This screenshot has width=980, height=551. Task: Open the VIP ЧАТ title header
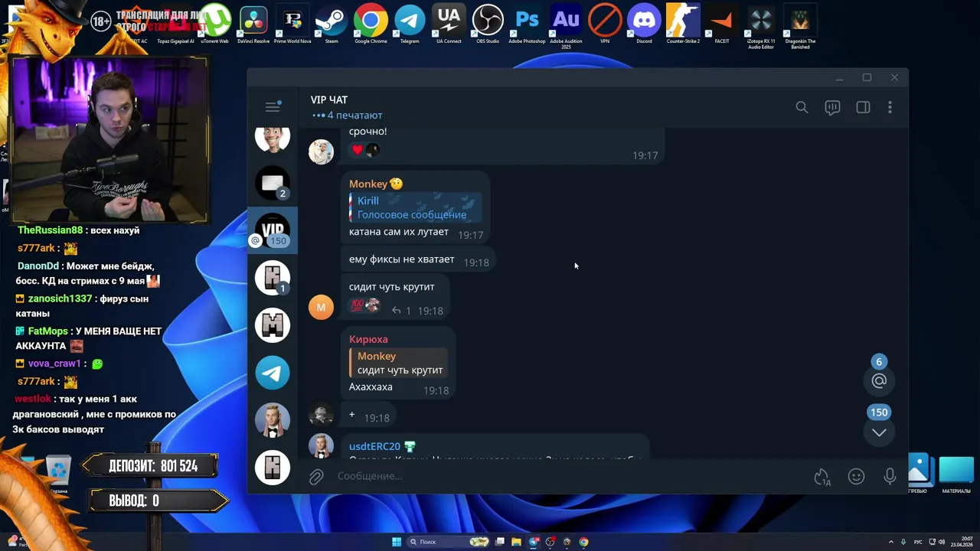[x=329, y=99]
